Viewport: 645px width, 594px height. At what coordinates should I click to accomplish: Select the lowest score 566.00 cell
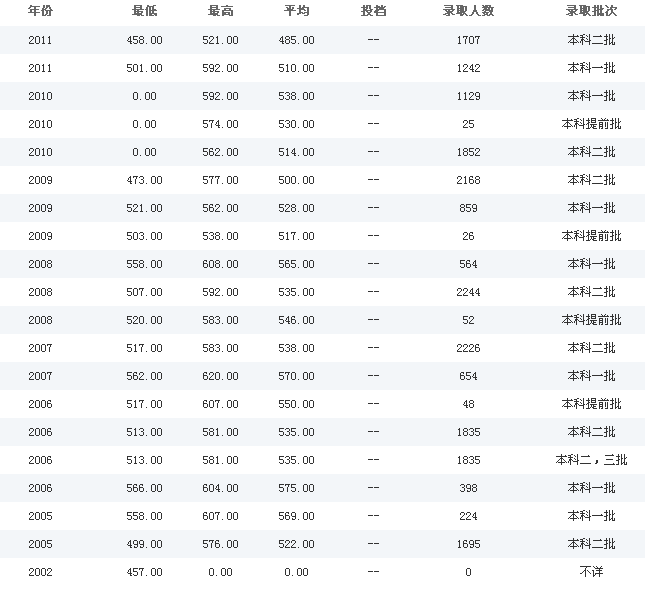[144, 488]
